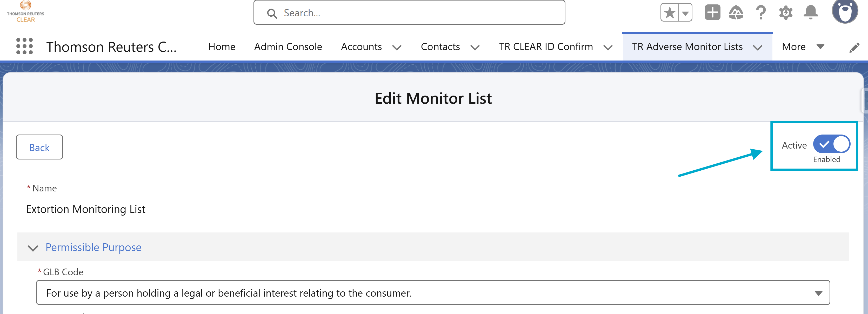The height and width of the screenshot is (314, 868).
Task: Toggle the Active switch off
Action: (832, 144)
